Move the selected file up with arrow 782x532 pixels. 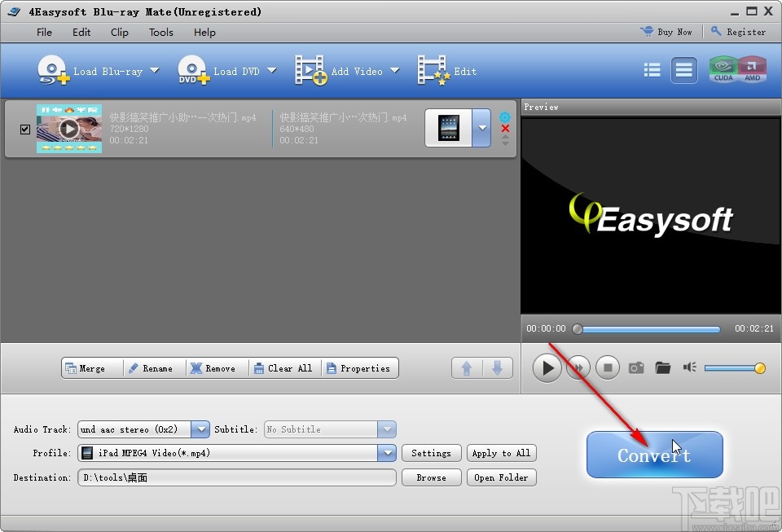point(467,368)
